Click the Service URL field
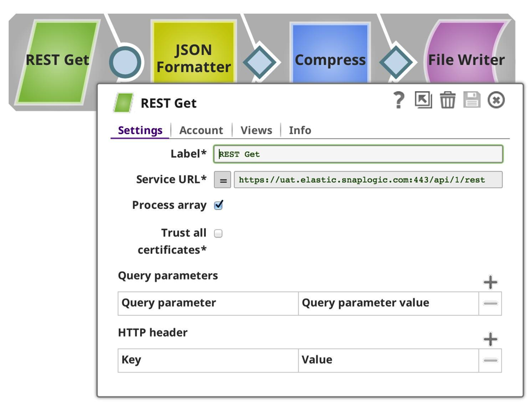 [368, 179]
